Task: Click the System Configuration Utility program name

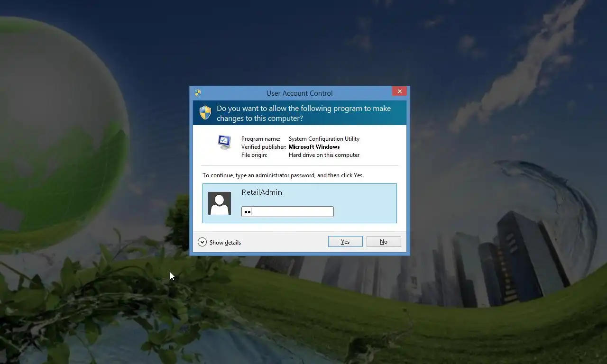Action: pos(324,139)
